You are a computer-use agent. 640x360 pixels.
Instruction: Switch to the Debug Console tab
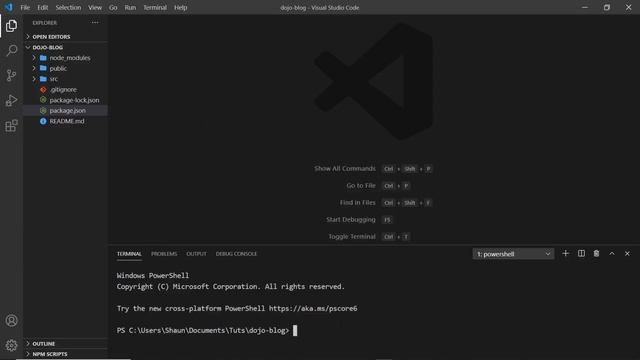click(236, 254)
